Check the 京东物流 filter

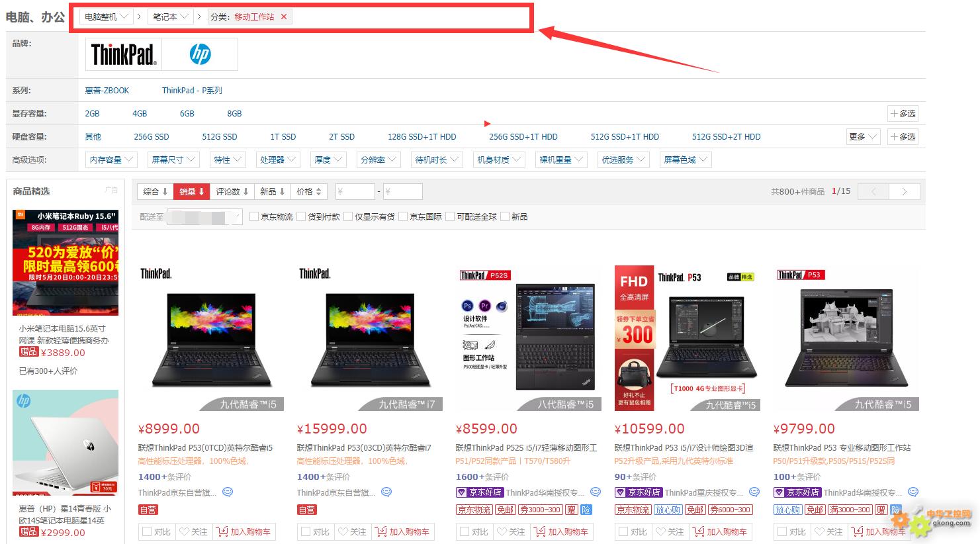click(254, 216)
